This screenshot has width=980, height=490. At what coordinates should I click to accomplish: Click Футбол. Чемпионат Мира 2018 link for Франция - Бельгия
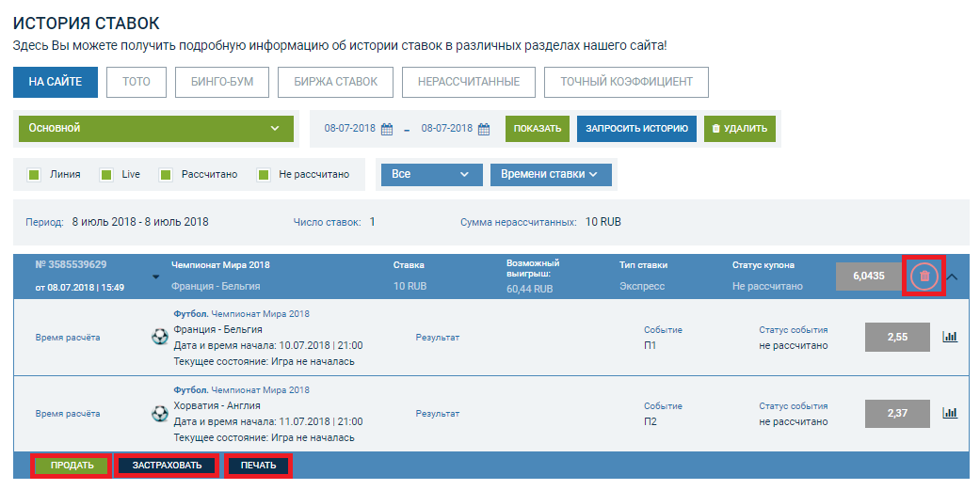(241, 314)
